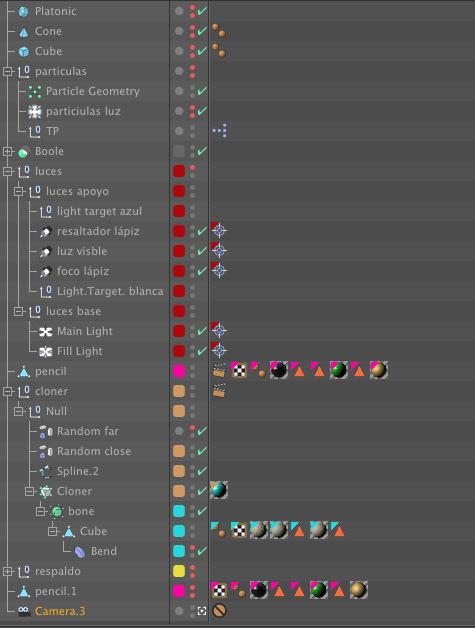The height and width of the screenshot is (628, 475).
Task: Disable the Bend deformer checkmark
Action: click(202, 551)
